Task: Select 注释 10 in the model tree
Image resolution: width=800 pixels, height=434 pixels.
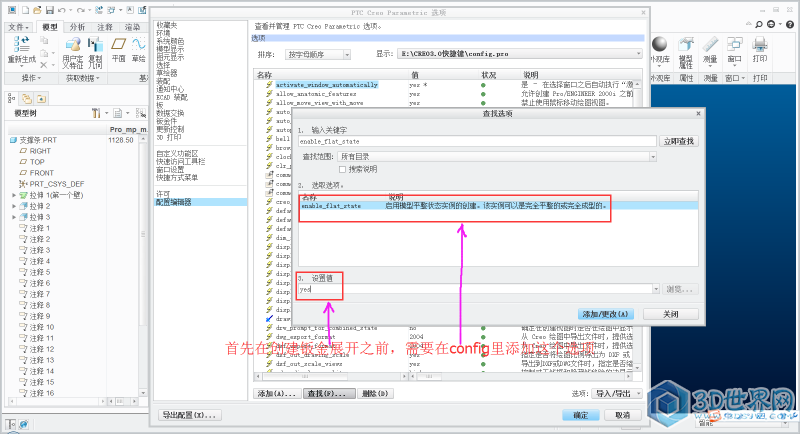Action: click(41, 327)
